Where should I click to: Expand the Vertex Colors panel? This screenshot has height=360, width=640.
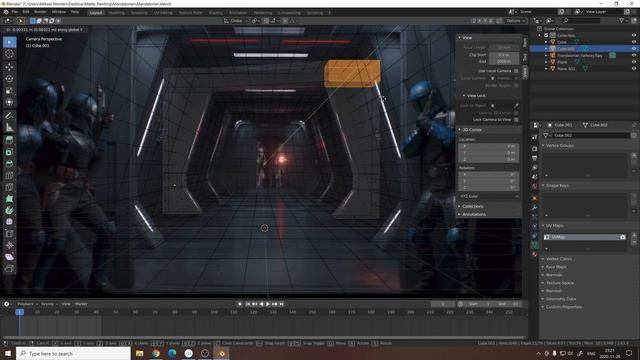click(558, 259)
